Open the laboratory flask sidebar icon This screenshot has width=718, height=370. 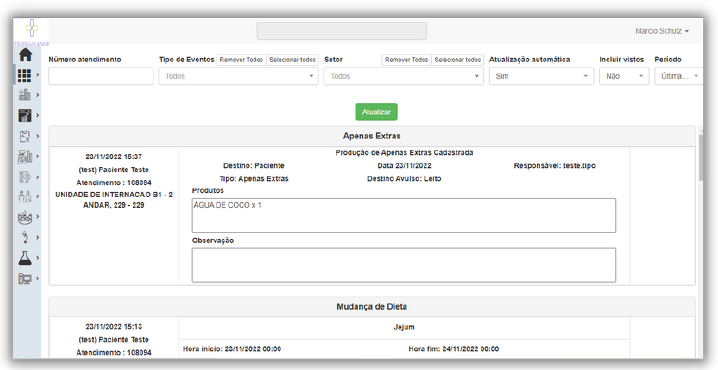click(x=25, y=258)
